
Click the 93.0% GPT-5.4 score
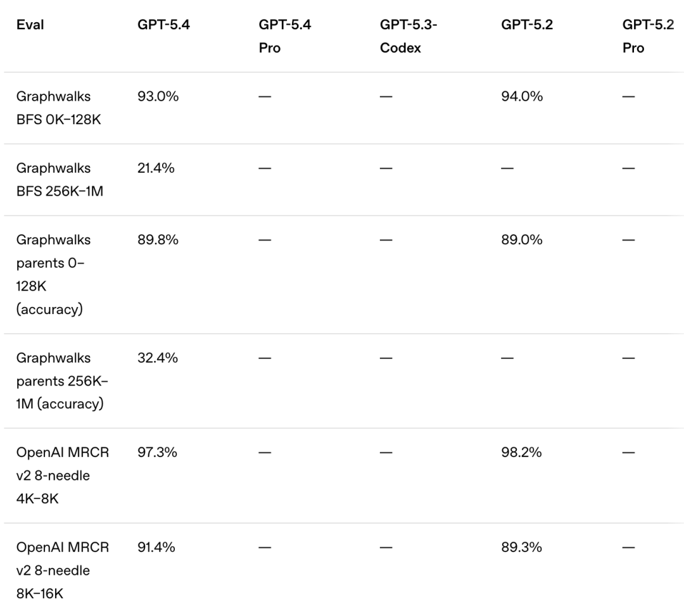click(157, 97)
